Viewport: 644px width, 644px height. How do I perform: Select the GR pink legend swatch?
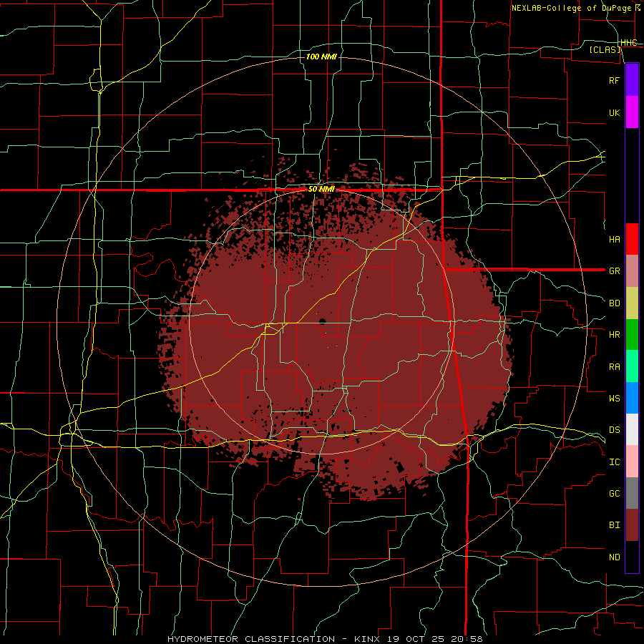[x=632, y=270]
